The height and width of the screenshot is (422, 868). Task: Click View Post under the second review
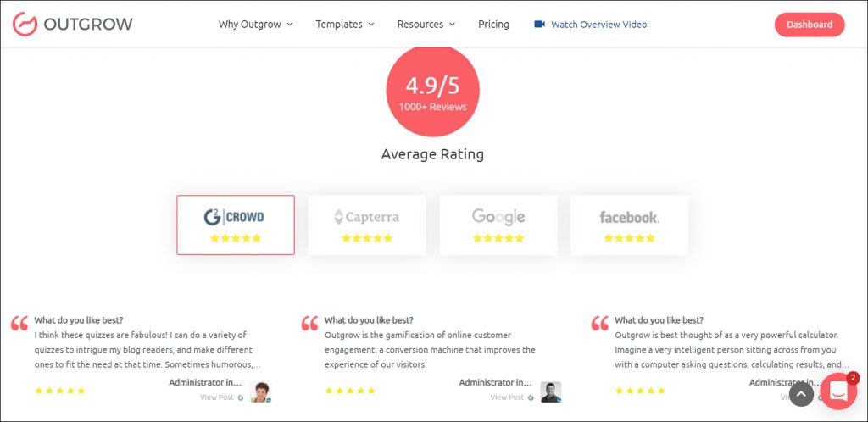click(x=506, y=397)
